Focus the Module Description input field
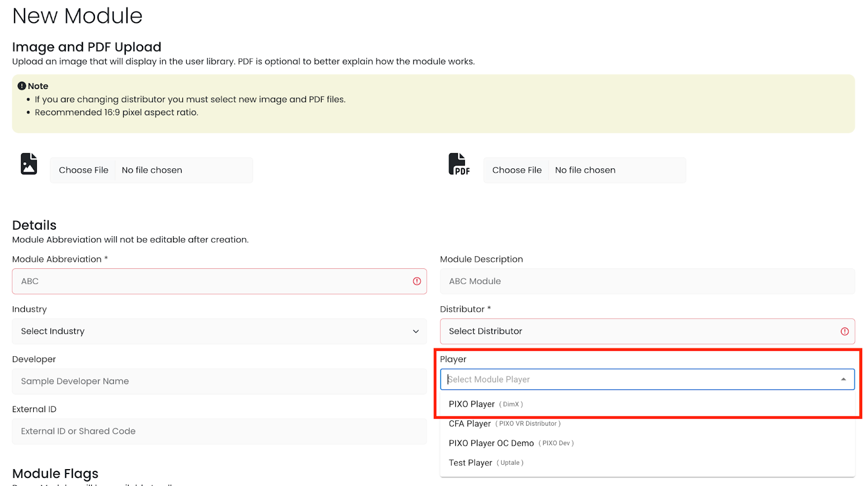Screen dimensions: 868x486 (x=647, y=281)
